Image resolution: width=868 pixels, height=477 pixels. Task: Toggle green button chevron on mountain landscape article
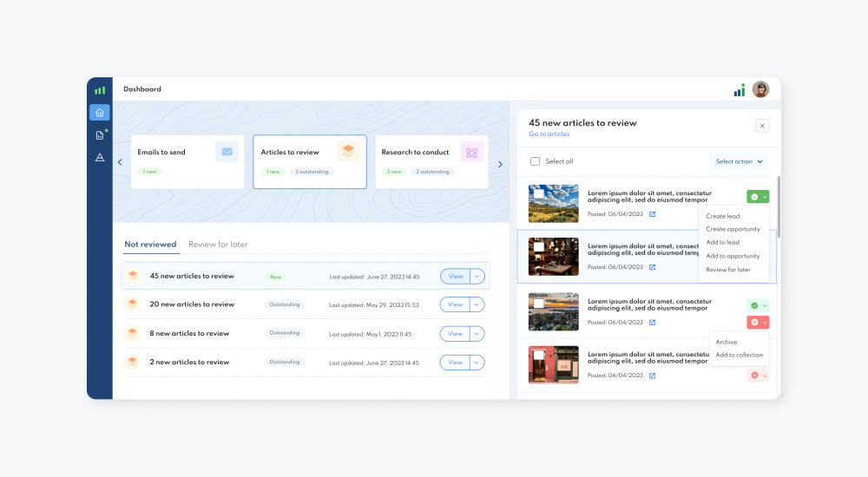coord(765,197)
